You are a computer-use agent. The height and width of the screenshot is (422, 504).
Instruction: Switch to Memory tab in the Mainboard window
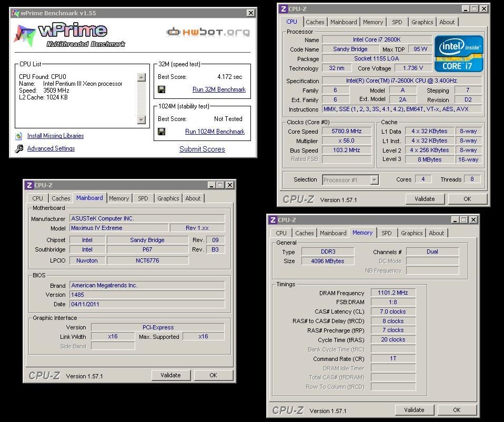tap(119, 198)
